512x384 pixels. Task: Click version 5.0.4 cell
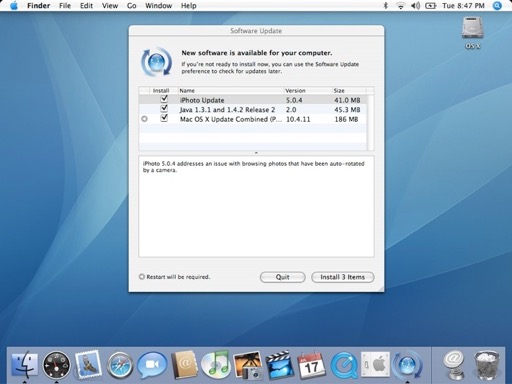coord(294,100)
